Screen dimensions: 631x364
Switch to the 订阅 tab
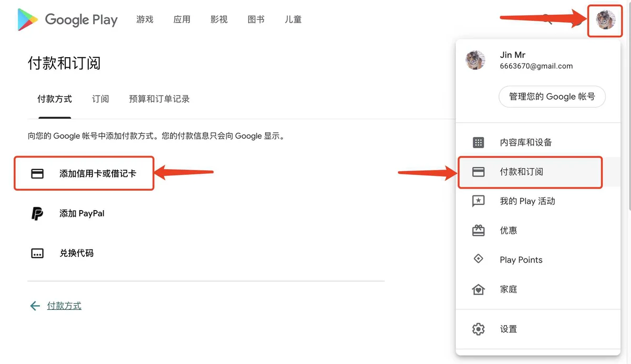100,98
